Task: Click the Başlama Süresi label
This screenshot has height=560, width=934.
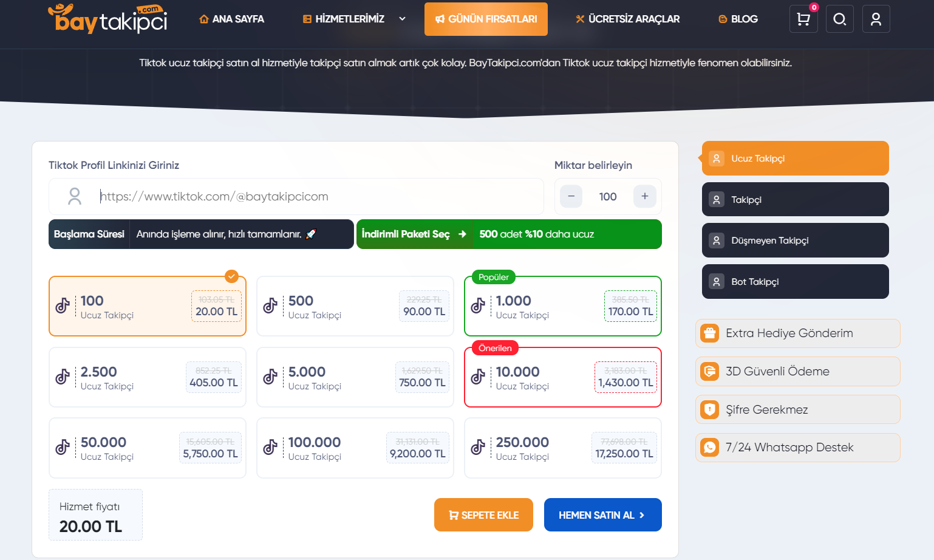Action: tap(89, 234)
